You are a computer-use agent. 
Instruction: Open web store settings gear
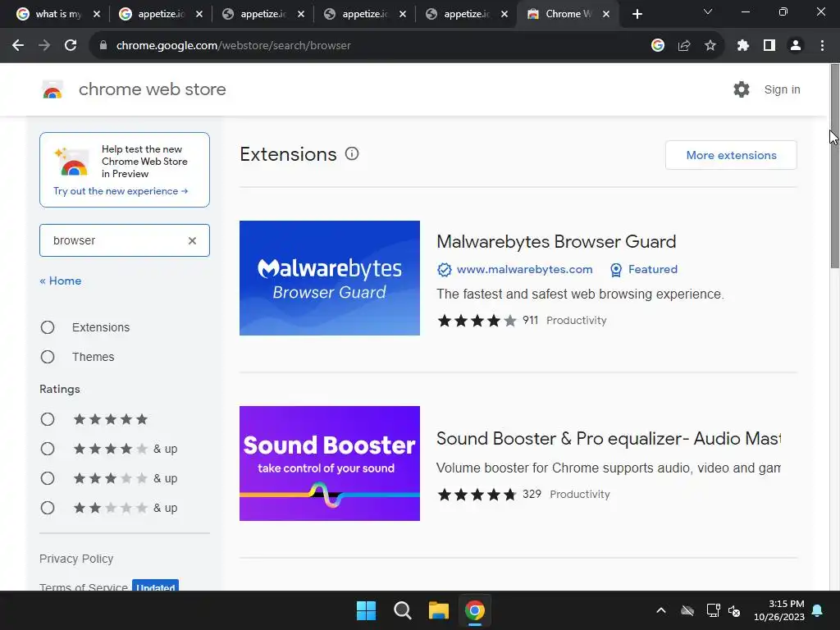tap(742, 89)
